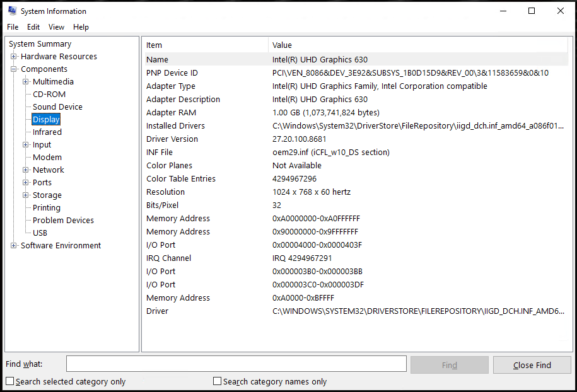
Task: Select the Infrared category
Action: (x=47, y=132)
